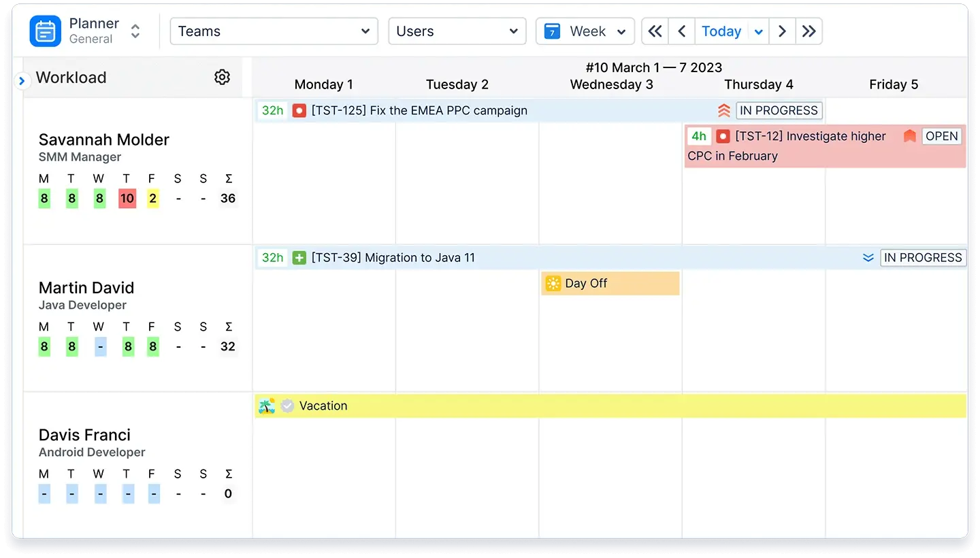Click the calendar 7 icon beside Week

551,31
